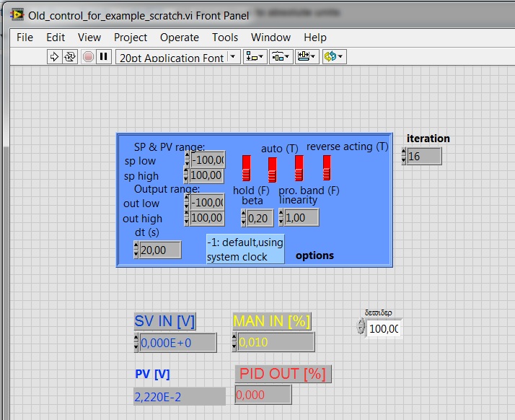Click the Run Continuously toolbar icon
Viewport: 515px width, 420px height.
pos(70,57)
